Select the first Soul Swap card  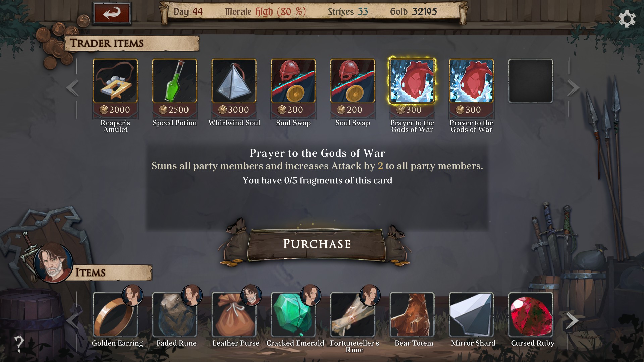point(293,81)
